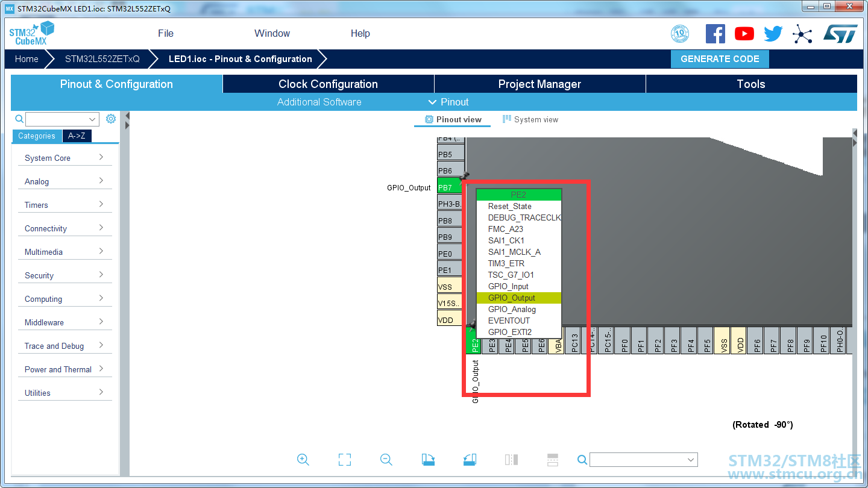The width and height of the screenshot is (868, 488).
Task: Click the category search magnifier icon
Action: coord(19,119)
